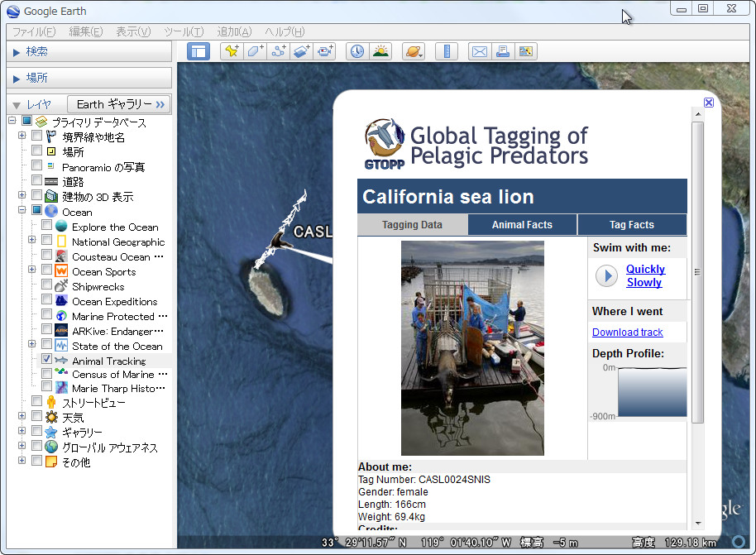
Task: Expand the National Geographic tree node
Action: point(31,240)
